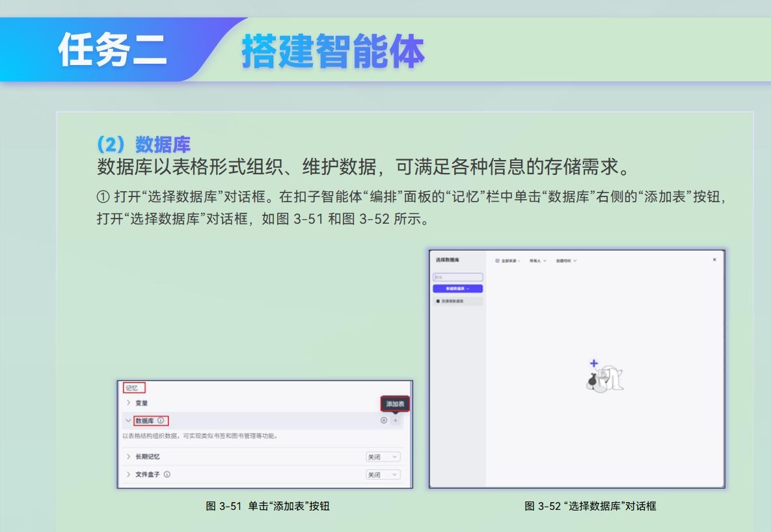Collapse the 数据库 section chevron
771x532 pixels.
click(128, 420)
